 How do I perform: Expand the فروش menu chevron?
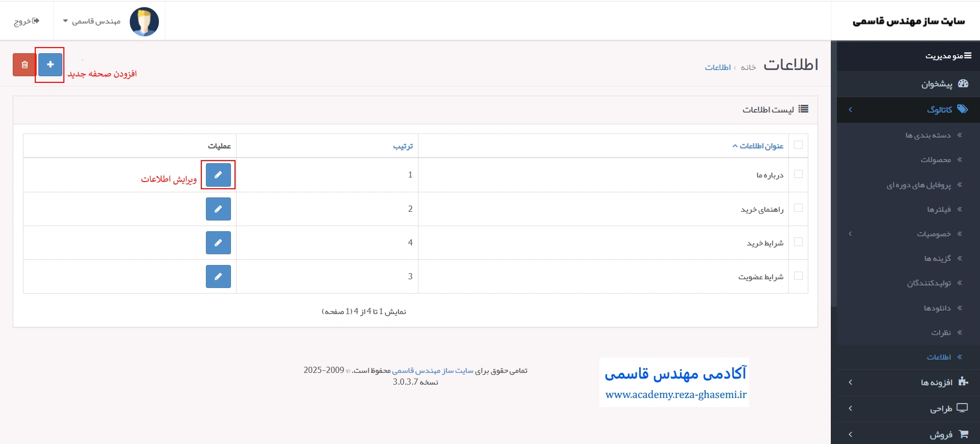pos(850,434)
